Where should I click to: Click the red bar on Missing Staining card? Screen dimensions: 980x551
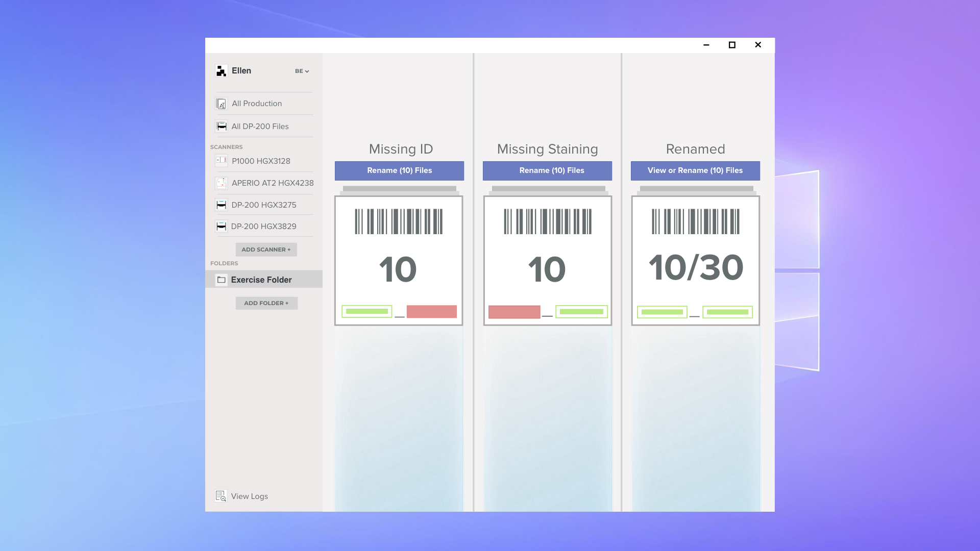[514, 312]
